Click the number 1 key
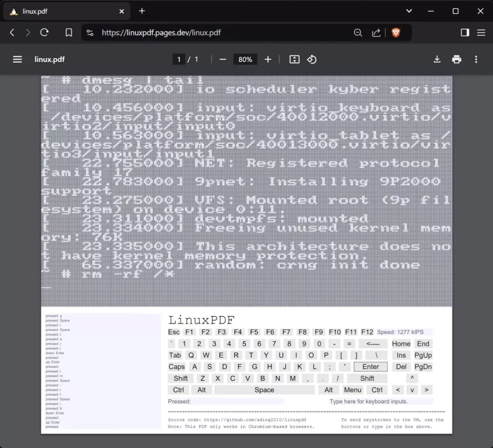This screenshot has height=448, width=493. click(184, 344)
